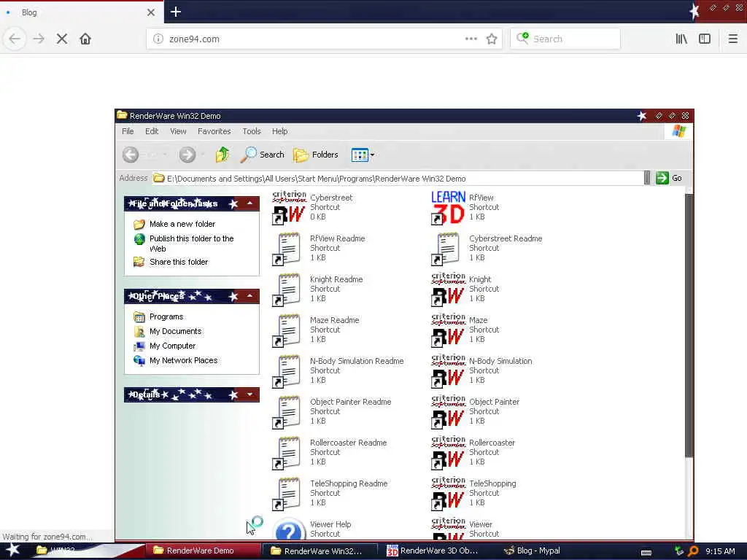Open the RfView Learn 3D shortcut icon
This screenshot has width=747, height=560.
[448, 208]
